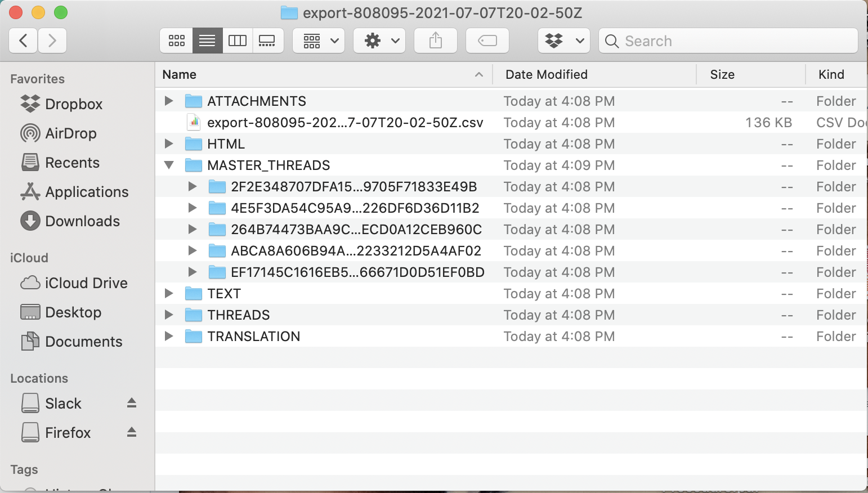The height and width of the screenshot is (493, 868).
Task: Click the '264B74473BAA9C...ECD0A12CEB960C' folder name
Action: pos(356,230)
